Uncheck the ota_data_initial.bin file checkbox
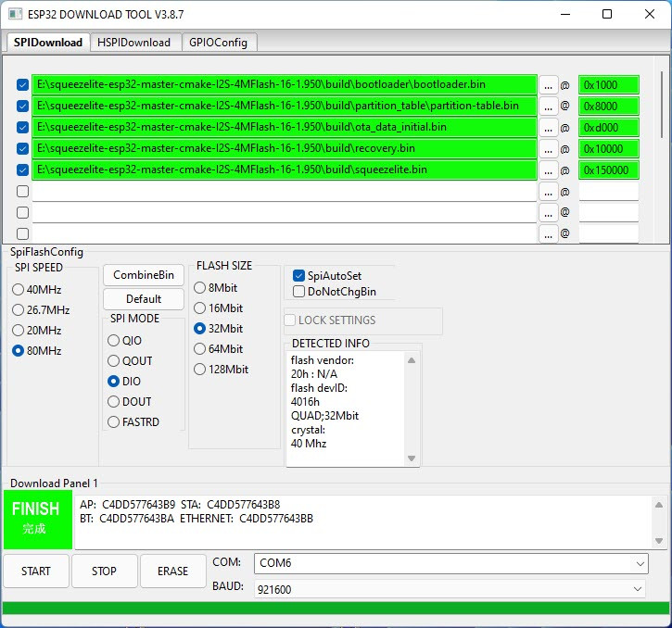 click(23, 127)
